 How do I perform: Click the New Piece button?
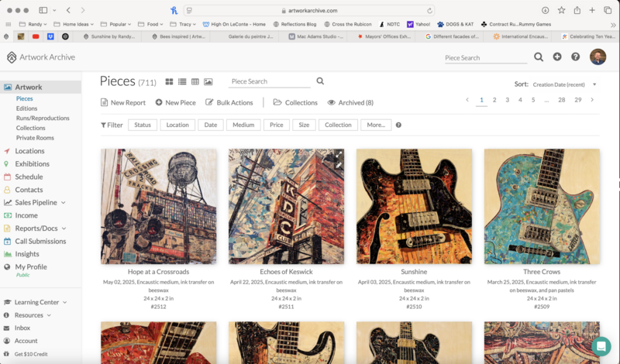[x=175, y=102]
